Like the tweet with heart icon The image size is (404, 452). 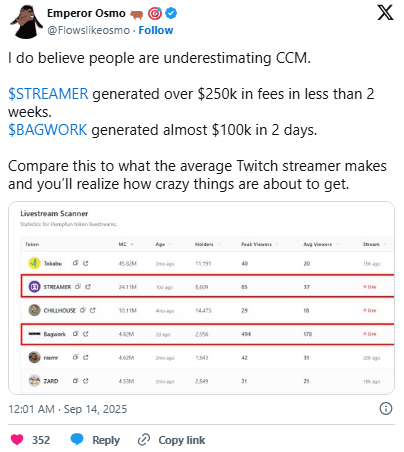pos(17,439)
